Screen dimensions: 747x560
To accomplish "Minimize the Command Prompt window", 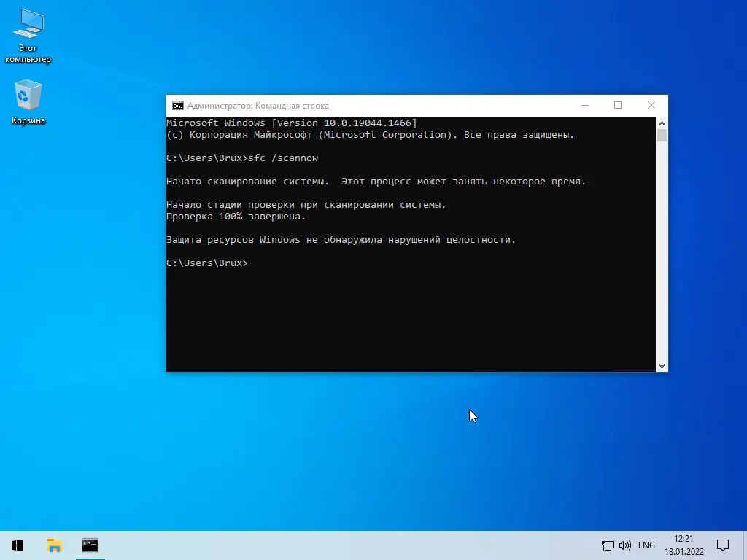I will 585,105.
